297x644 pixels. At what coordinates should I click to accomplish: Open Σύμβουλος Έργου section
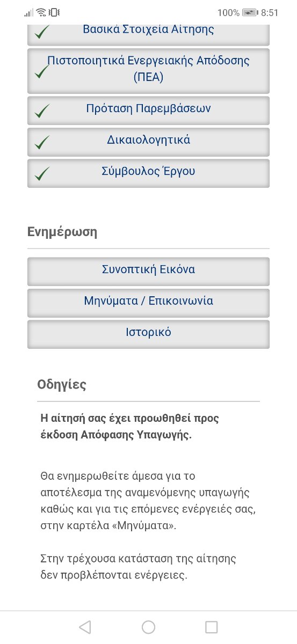coord(148,173)
